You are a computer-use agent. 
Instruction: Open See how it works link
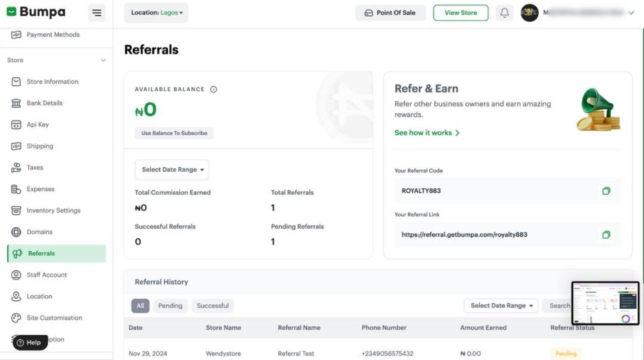pyautogui.click(x=427, y=133)
